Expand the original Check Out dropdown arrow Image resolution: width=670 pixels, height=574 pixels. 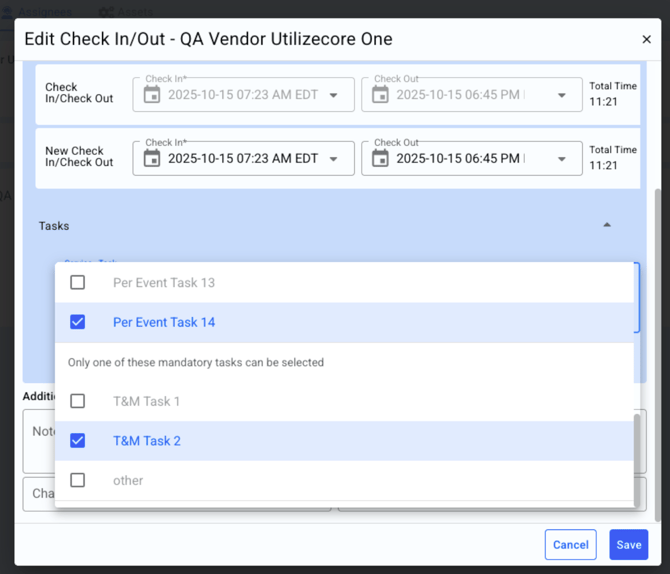562,96
